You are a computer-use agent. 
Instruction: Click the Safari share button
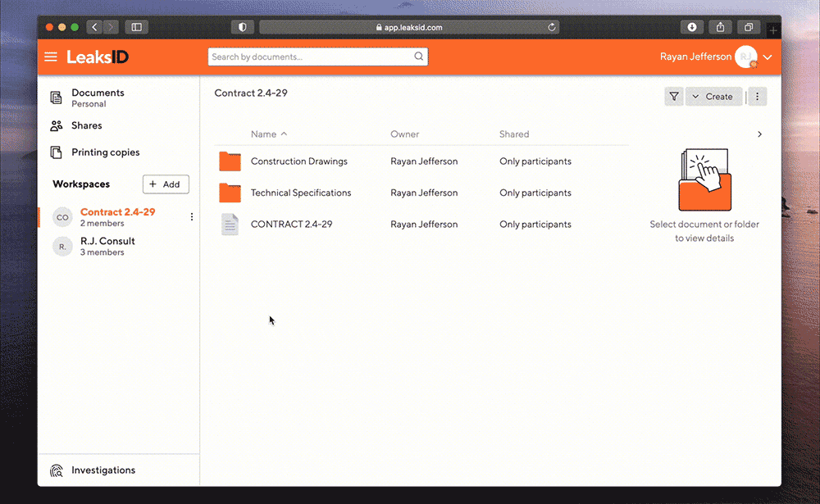[x=720, y=27]
